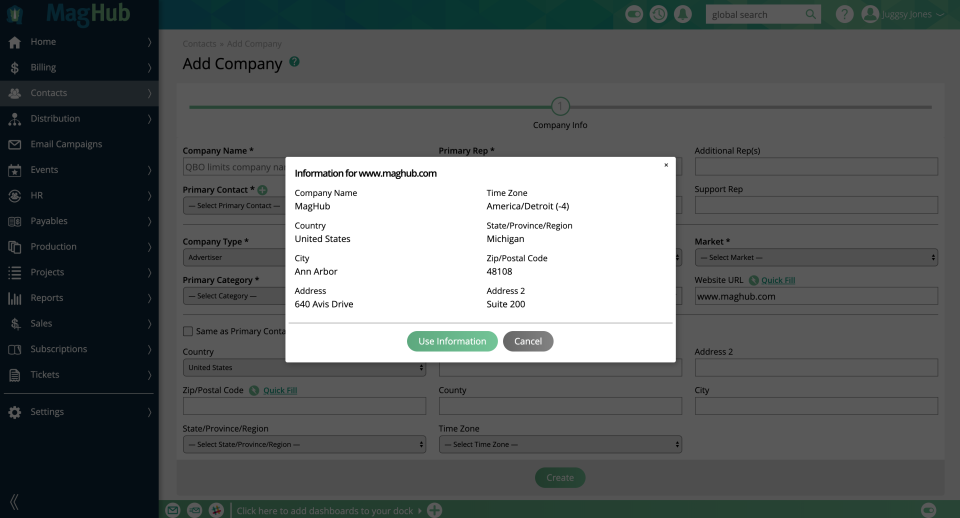Screen dimensions: 960x518
Task: Click the Reports chart icon
Action: point(15,298)
